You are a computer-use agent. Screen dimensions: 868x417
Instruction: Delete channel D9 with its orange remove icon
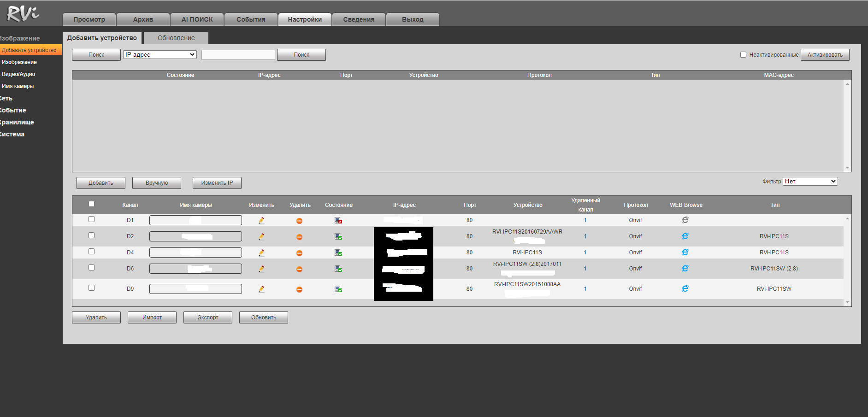coord(299,289)
